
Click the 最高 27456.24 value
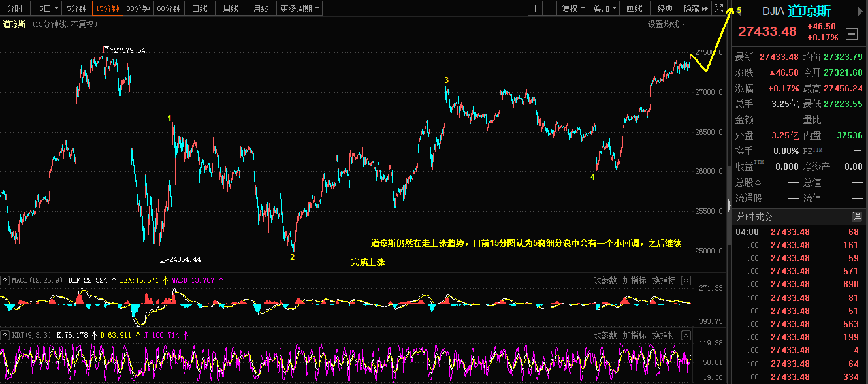tap(843, 88)
